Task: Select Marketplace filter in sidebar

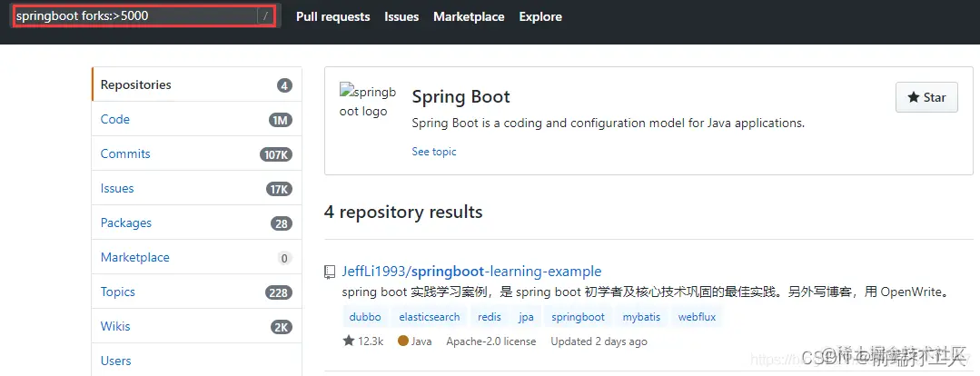Action: coord(197,257)
